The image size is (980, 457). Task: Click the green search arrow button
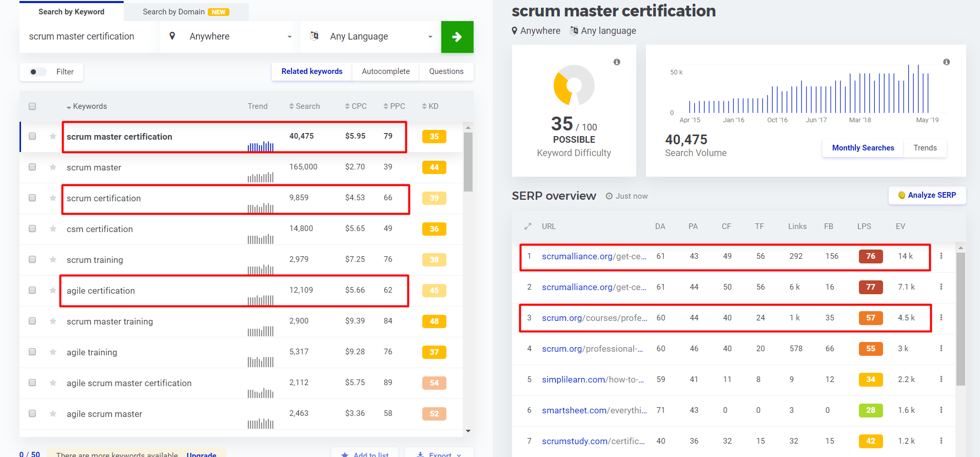click(457, 37)
